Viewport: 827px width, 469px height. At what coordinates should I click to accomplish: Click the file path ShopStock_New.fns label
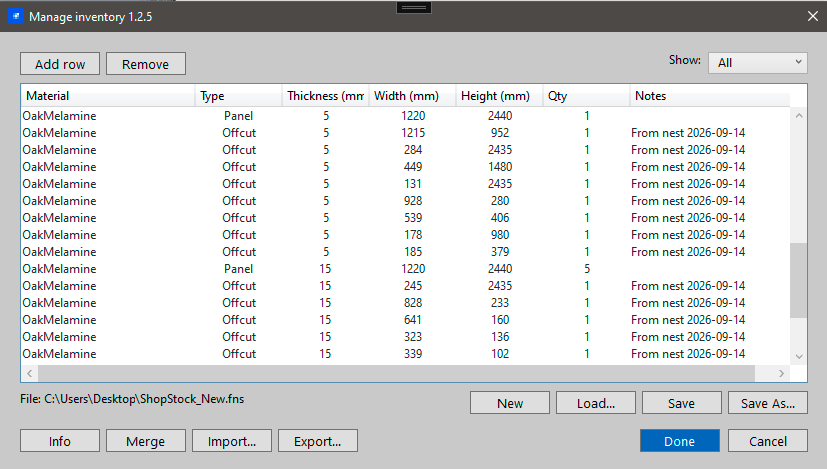[x=132, y=399]
